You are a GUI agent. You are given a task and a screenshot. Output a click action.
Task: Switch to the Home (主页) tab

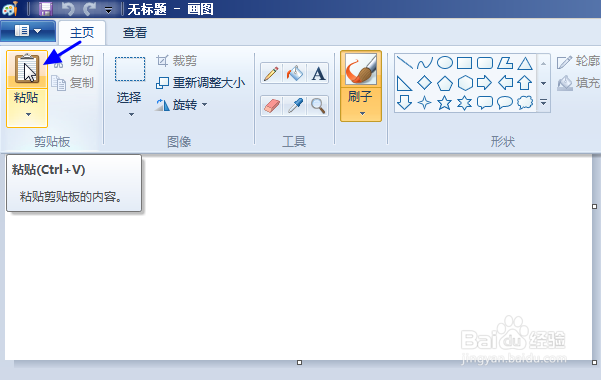tap(82, 33)
